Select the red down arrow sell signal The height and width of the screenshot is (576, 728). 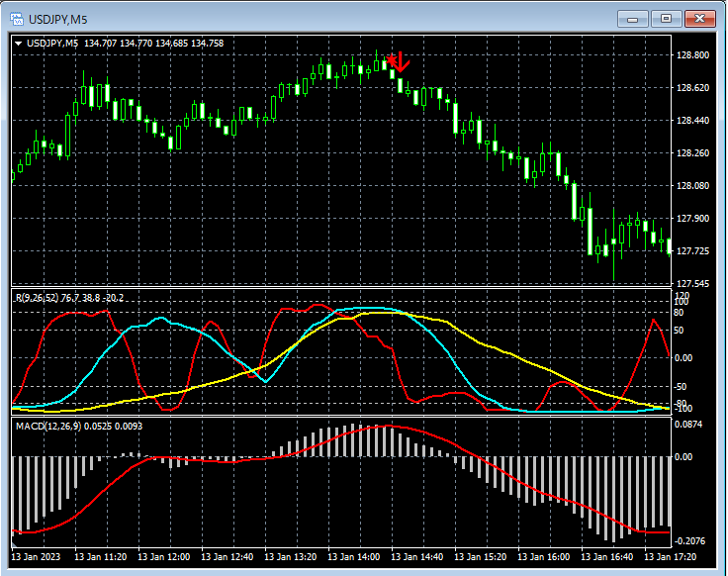pos(400,61)
